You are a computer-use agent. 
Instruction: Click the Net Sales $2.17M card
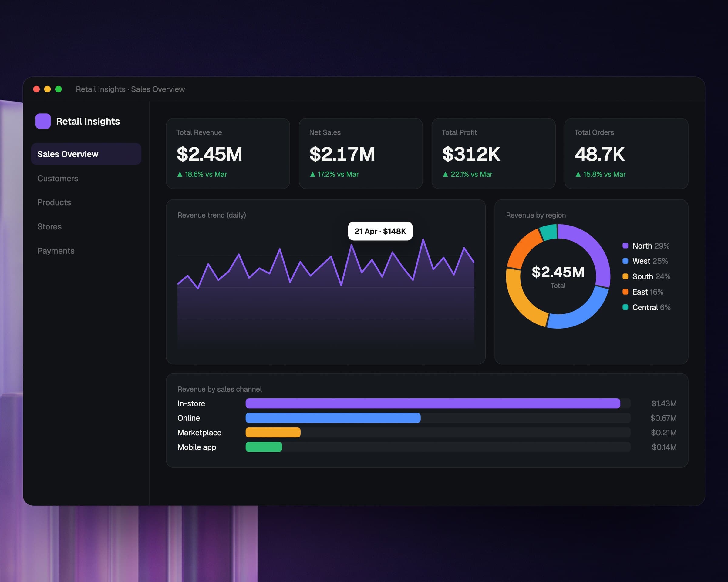point(361,153)
